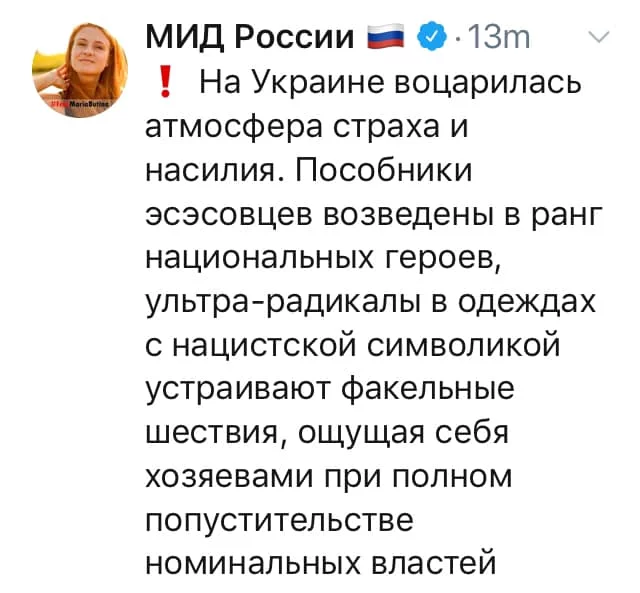Click the phrase 'номинальных властей'
Viewport: 640px width, 593px height.
coord(321,565)
